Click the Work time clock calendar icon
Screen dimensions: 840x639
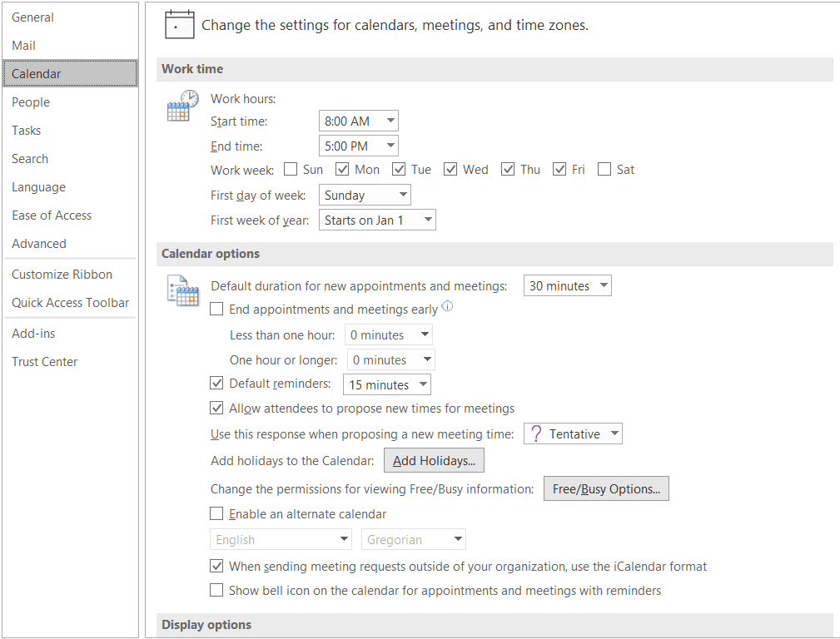coord(182,106)
